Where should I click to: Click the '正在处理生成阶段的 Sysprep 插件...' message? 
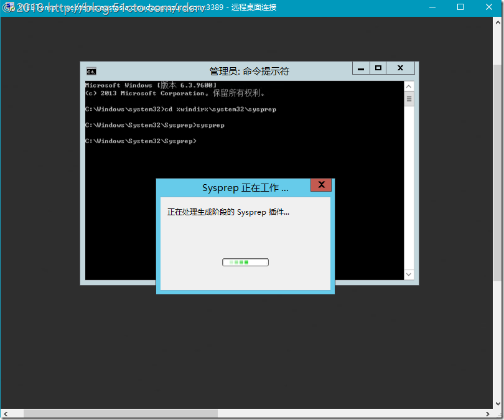coord(228,212)
